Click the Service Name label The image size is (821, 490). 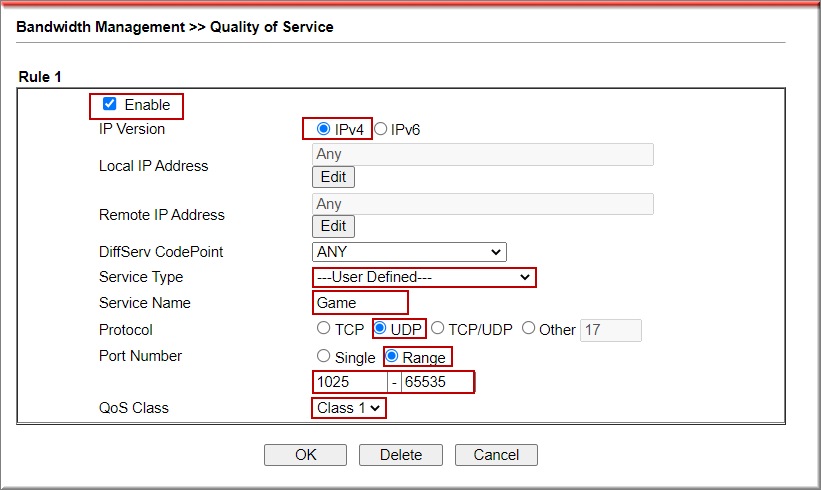145,303
